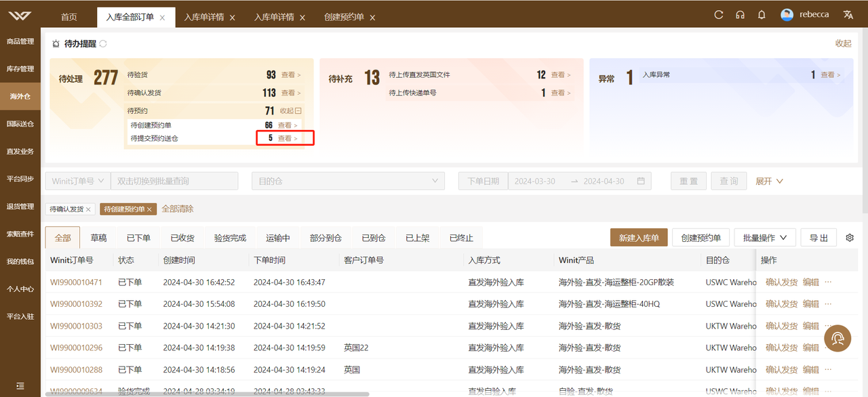Click the 新建入库单 button
The image size is (868, 397).
(x=639, y=238)
